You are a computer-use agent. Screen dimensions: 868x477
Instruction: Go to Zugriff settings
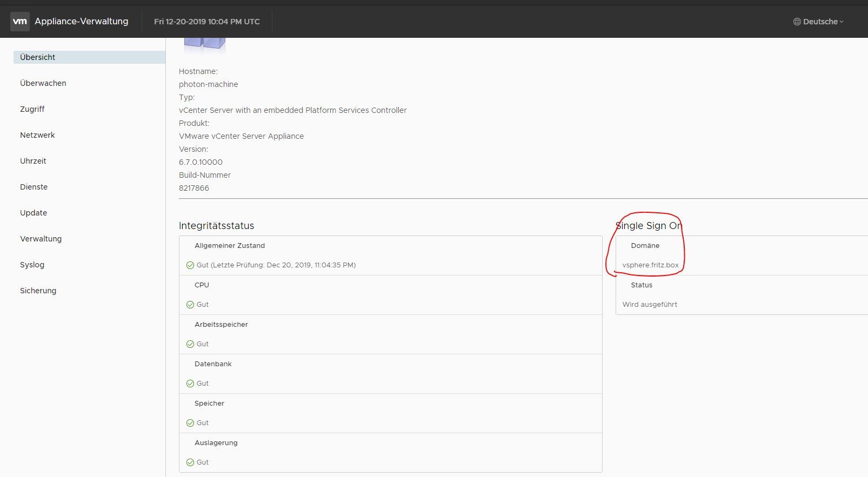click(x=32, y=109)
